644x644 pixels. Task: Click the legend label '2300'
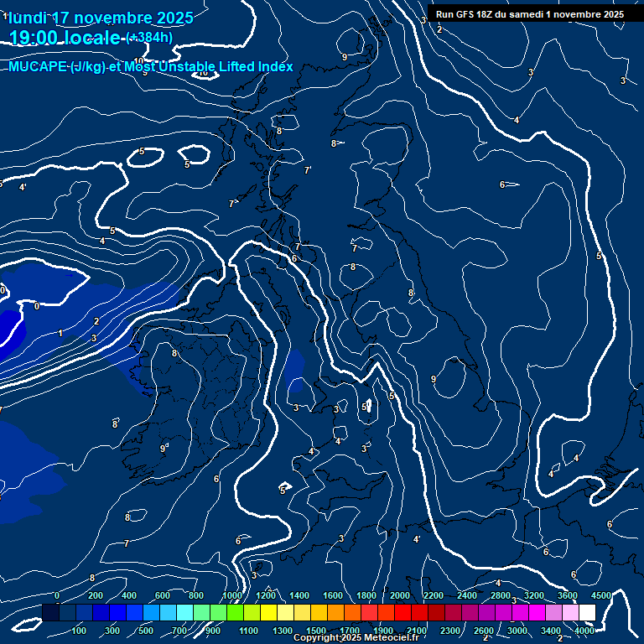tap(450, 631)
